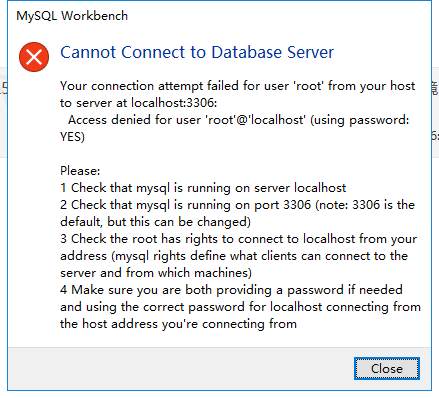The height and width of the screenshot is (398, 439).
Task: Click the 'default, but this can be changed' line
Action: pos(155,222)
